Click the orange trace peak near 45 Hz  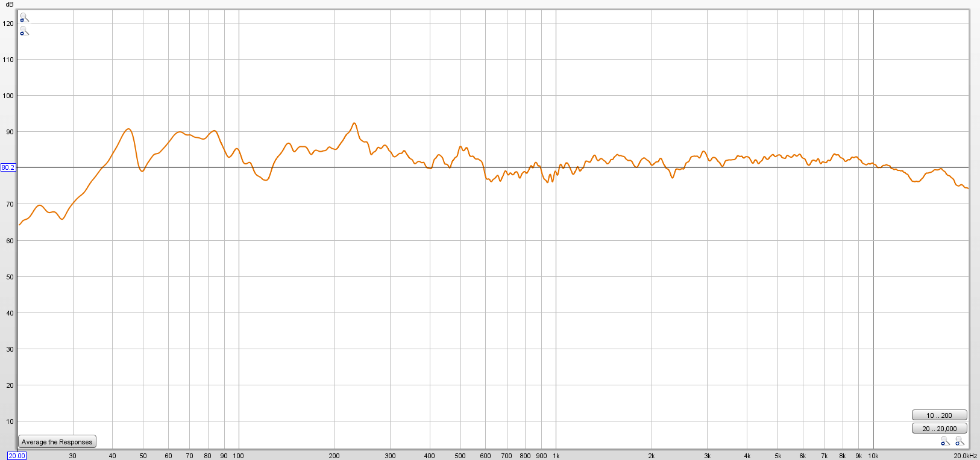pos(128,129)
